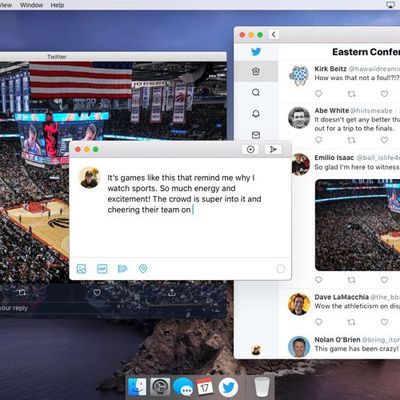Click the AirPlay display icon in menu bar
The width and height of the screenshot is (400, 400).
click(390, 5)
